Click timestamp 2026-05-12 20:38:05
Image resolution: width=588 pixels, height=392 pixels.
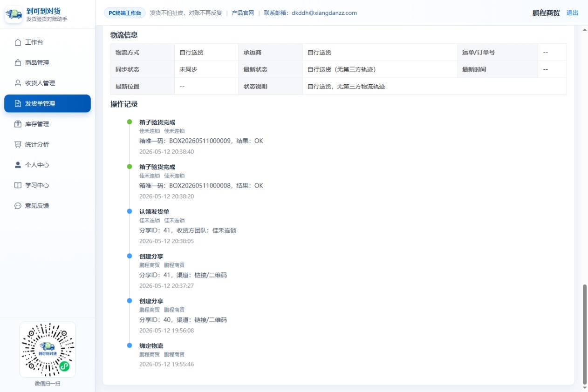pos(166,241)
